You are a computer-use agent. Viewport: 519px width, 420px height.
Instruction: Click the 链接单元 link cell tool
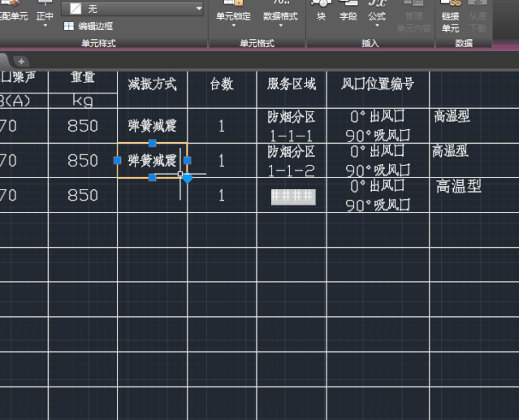tap(451, 16)
